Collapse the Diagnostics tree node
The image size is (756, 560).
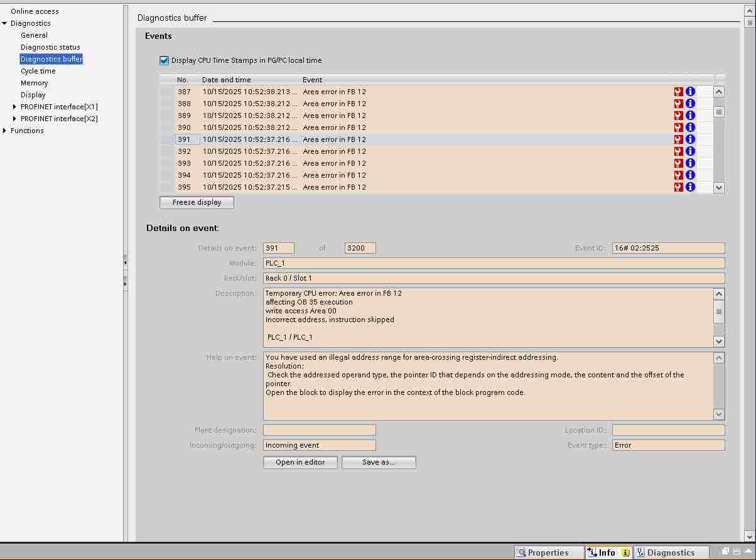point(5,23)
